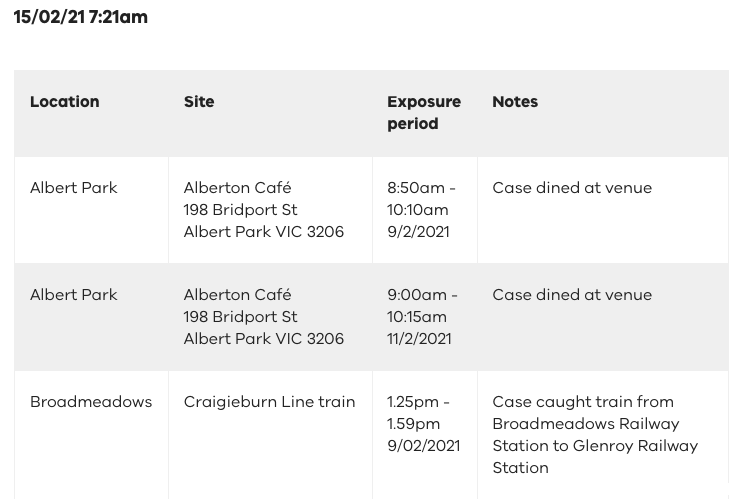The width and height of the screenshot is (735, 499).
Task: Click the 9:00am - 10:15am exposure time
Action: (422, 305)
